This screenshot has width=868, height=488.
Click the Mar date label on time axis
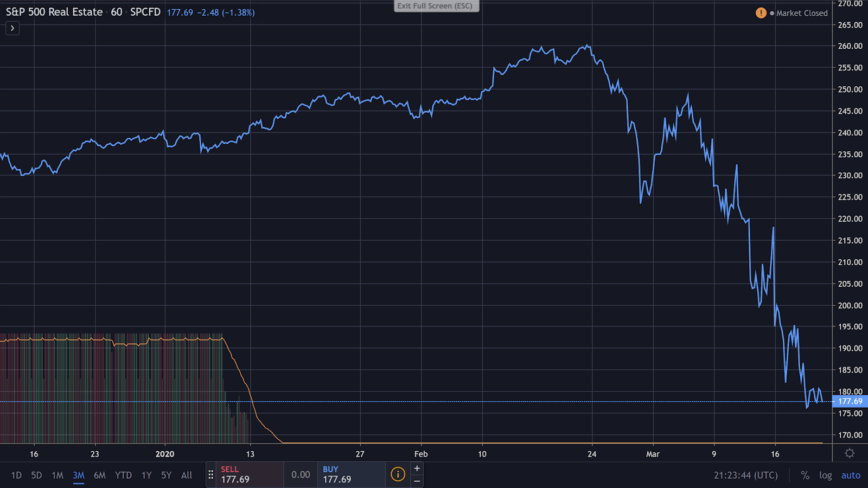tap(653, 454)
